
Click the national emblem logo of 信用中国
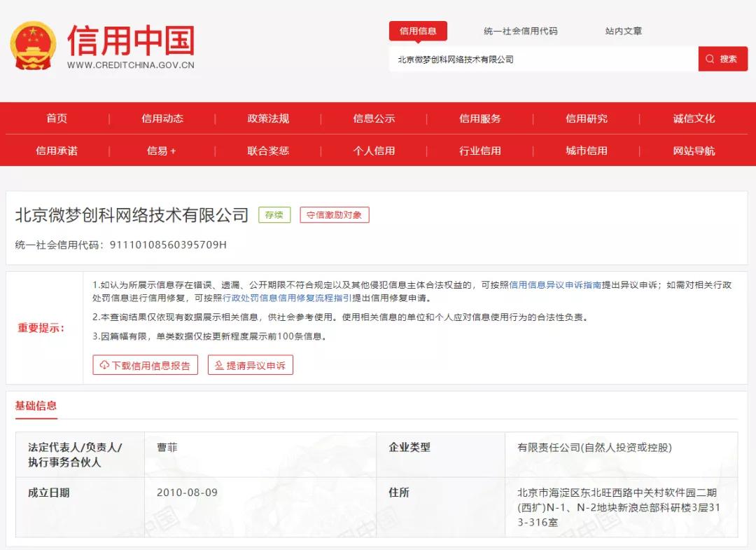coord(33,46)
